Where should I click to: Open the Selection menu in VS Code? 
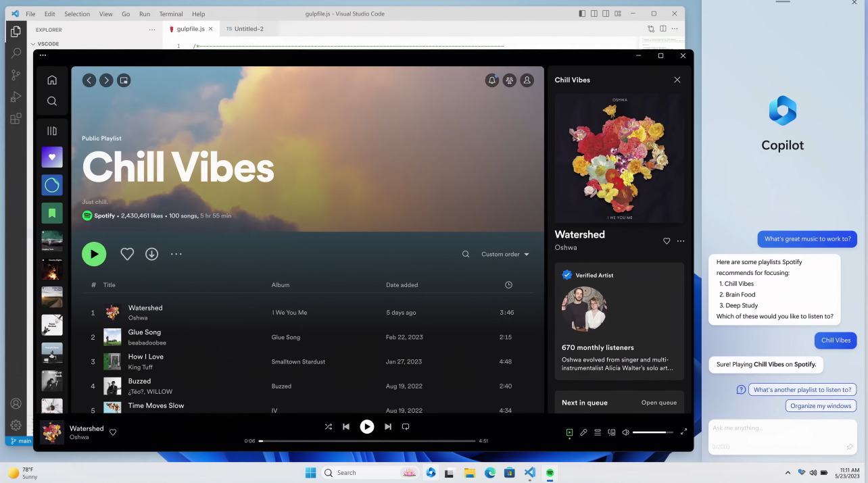tap(77, 14)
